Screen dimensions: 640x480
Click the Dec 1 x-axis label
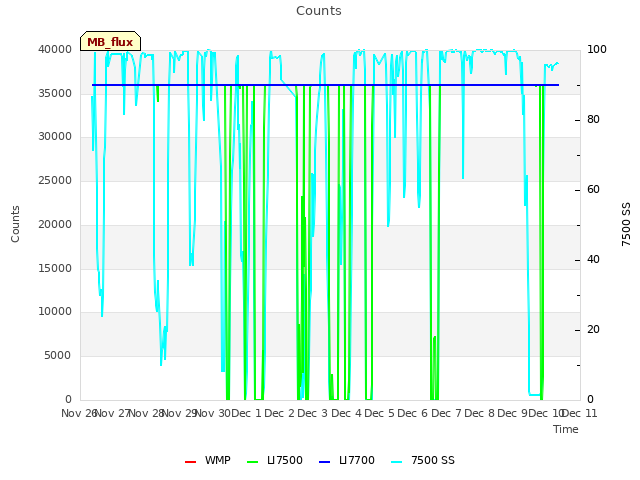click(246, 413)
